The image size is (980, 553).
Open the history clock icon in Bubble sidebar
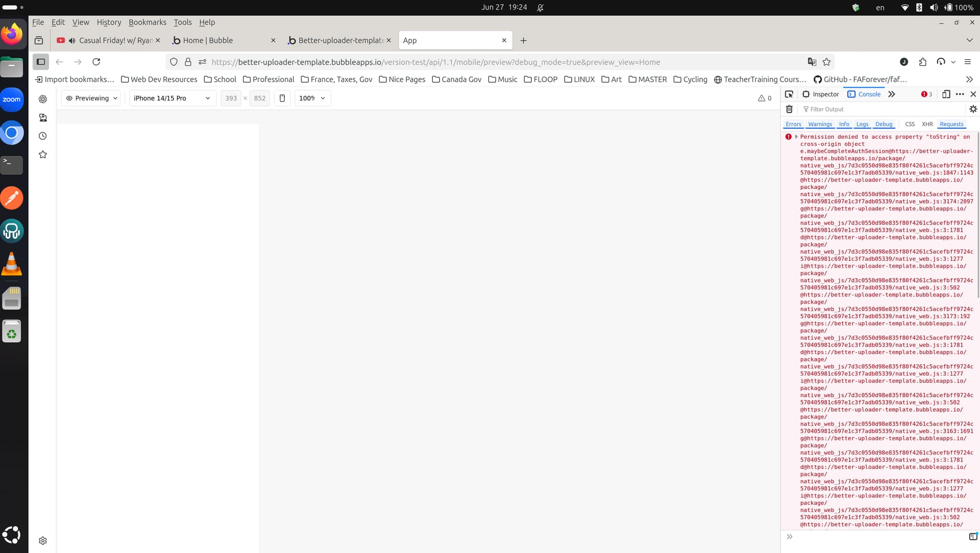(43, 136)
